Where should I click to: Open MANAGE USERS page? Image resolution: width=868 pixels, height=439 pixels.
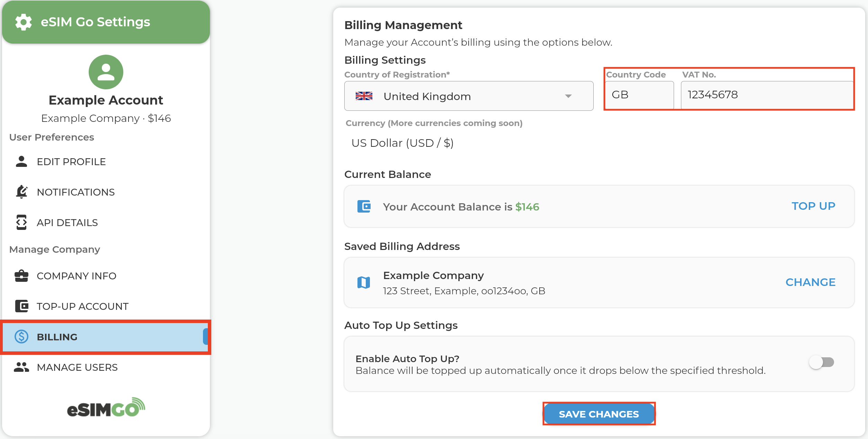tap(106, 367)
